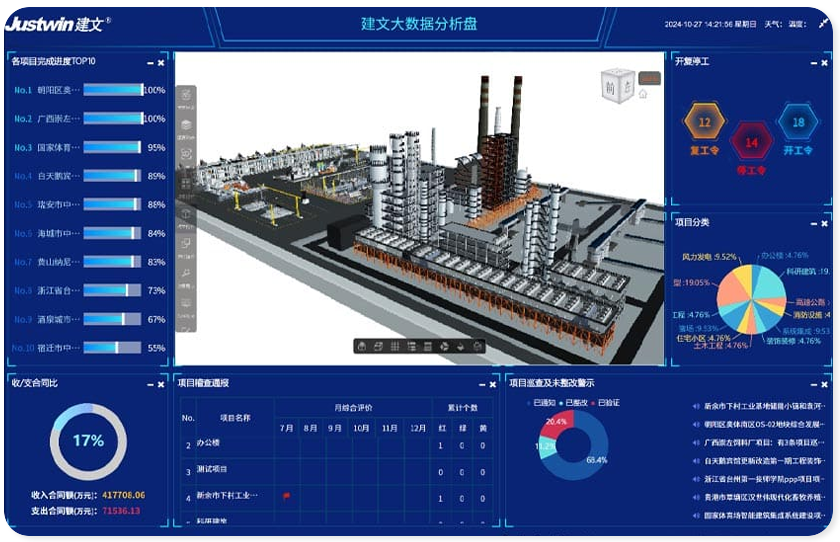Image resolution: width=840 pixels, height=542 pixels.
Task: Select the 办公楼 row in inspection table
Action: 208,444
